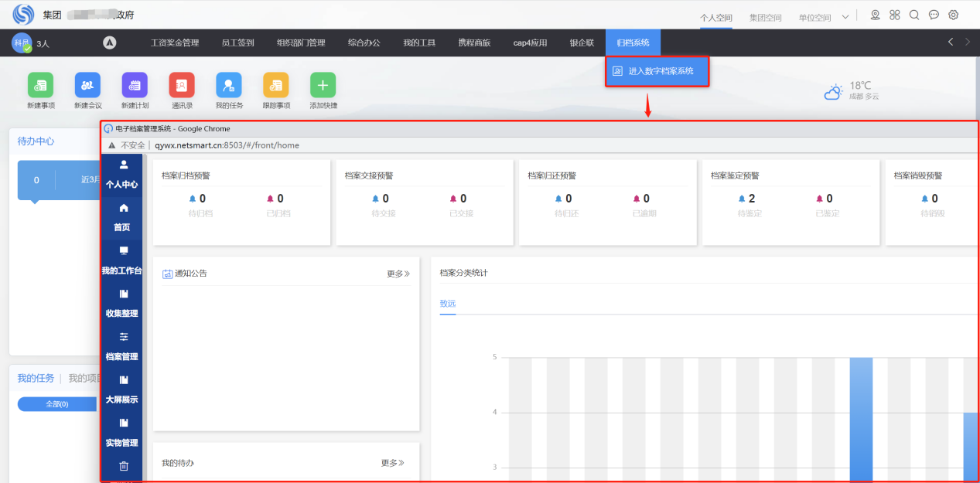Open the 我的任务 shortcut icon
This screenshot has width=980, height=483.
click(x=229, y=85)
